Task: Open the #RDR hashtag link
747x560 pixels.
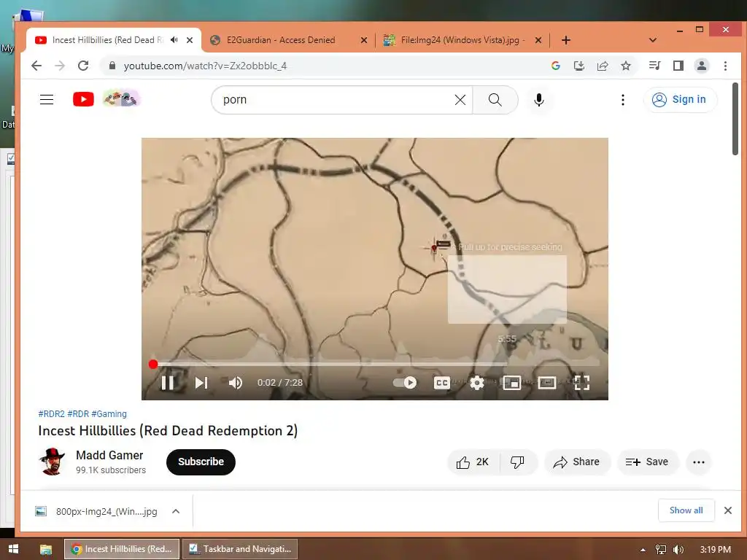Action: (x=78, y=414)
